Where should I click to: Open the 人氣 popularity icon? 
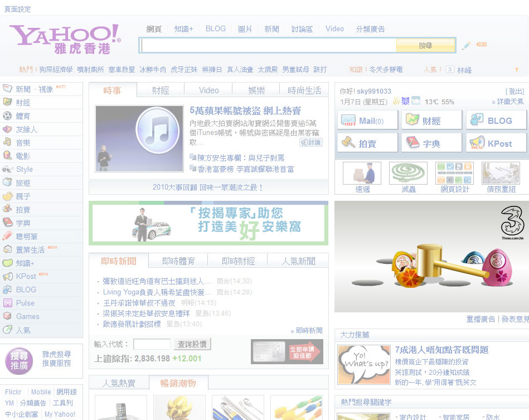[7, 330]
